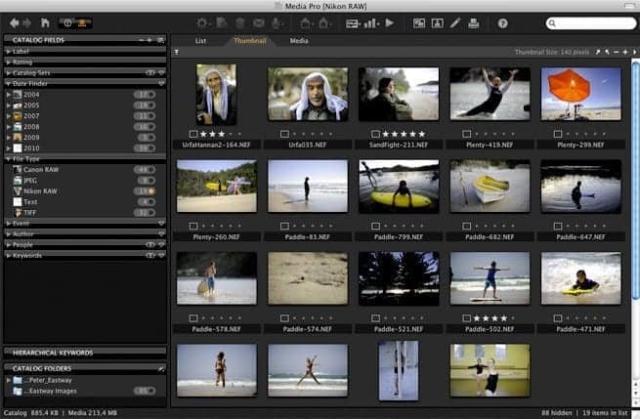The image size is (640, 419).
Task: Click the back arrow navigation icon
Action: (13, 22)
